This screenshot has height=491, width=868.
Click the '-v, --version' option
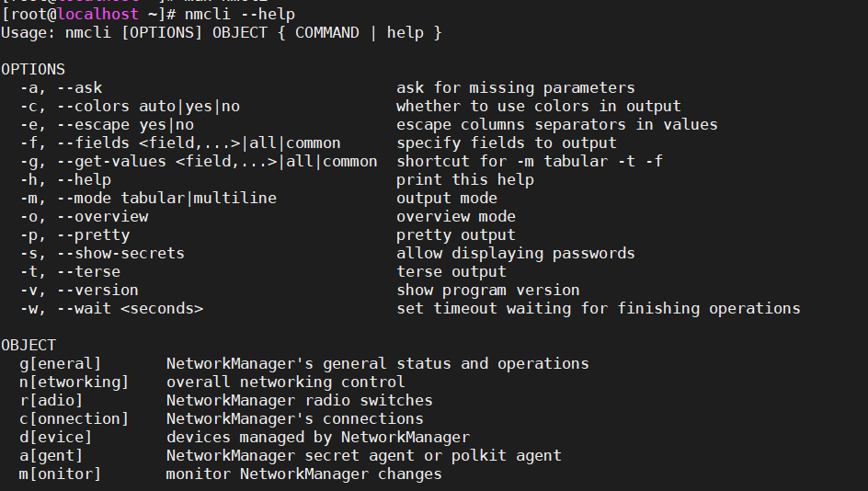tap(79, 291)
